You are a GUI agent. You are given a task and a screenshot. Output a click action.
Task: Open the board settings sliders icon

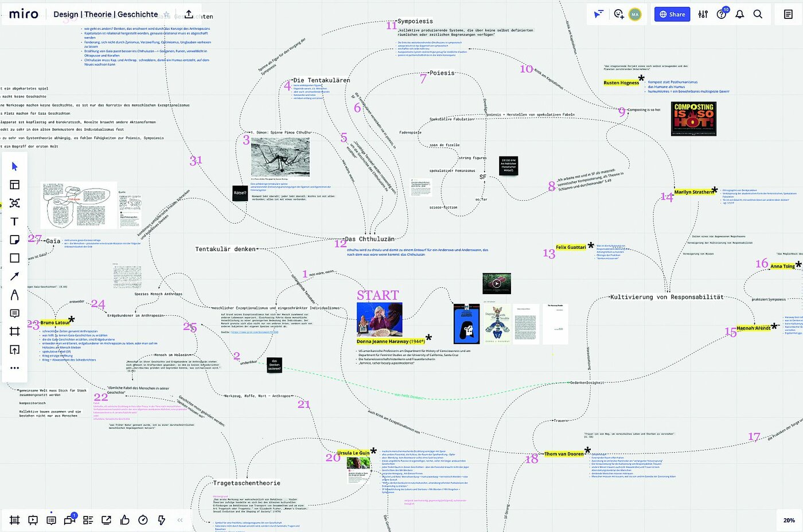tap(703, 14)
